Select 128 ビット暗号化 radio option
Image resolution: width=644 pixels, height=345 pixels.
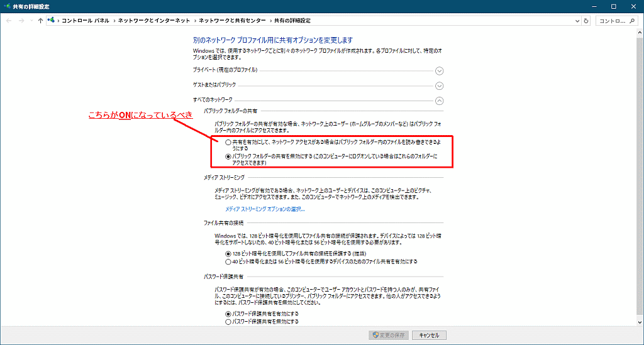pyautogui.click(x=228, y=254)
